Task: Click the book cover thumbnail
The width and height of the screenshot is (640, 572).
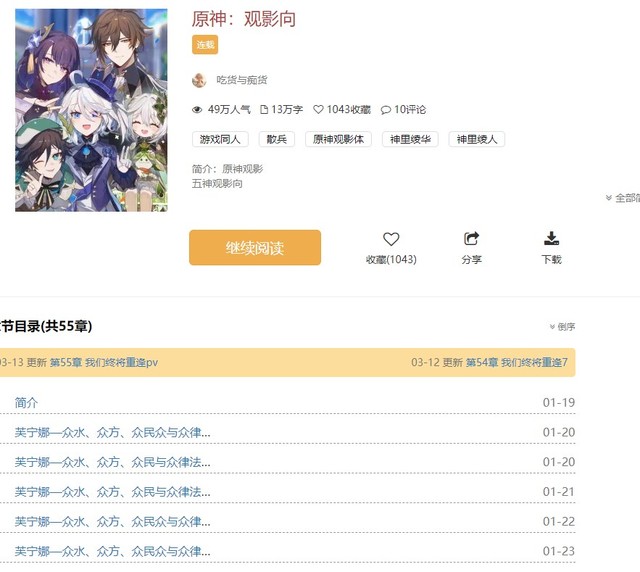Action: point(91,110)
